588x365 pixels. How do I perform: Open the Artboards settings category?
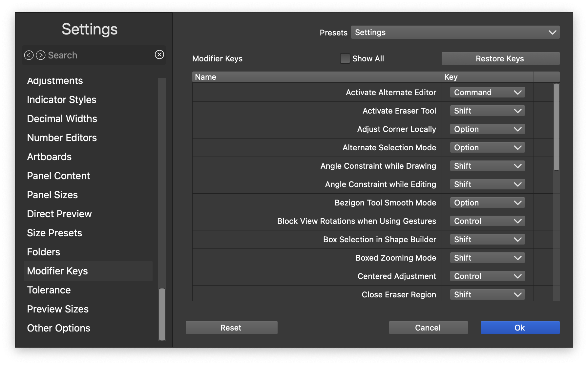pos(49,157)
